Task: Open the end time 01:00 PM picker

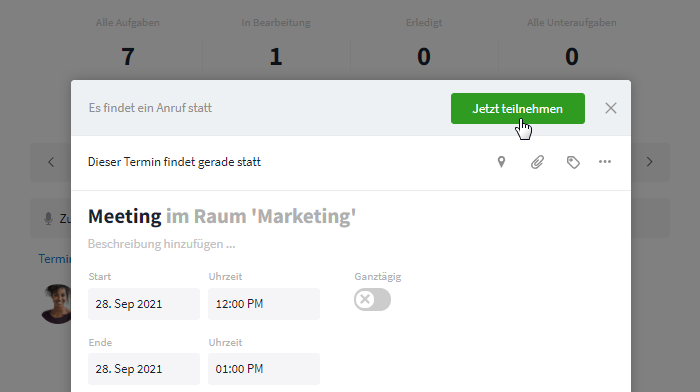Action: click(264, 369)
